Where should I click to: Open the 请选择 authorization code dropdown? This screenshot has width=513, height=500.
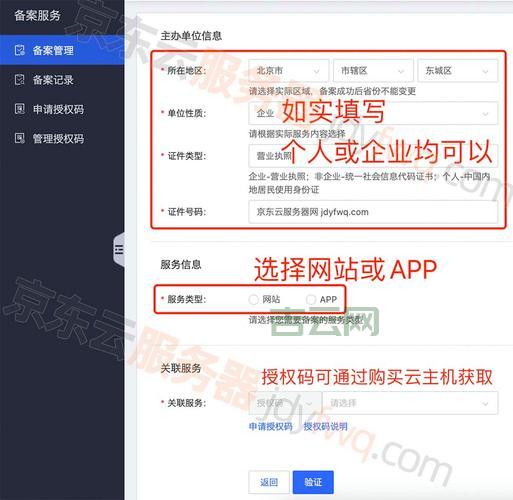click(410, 403)
